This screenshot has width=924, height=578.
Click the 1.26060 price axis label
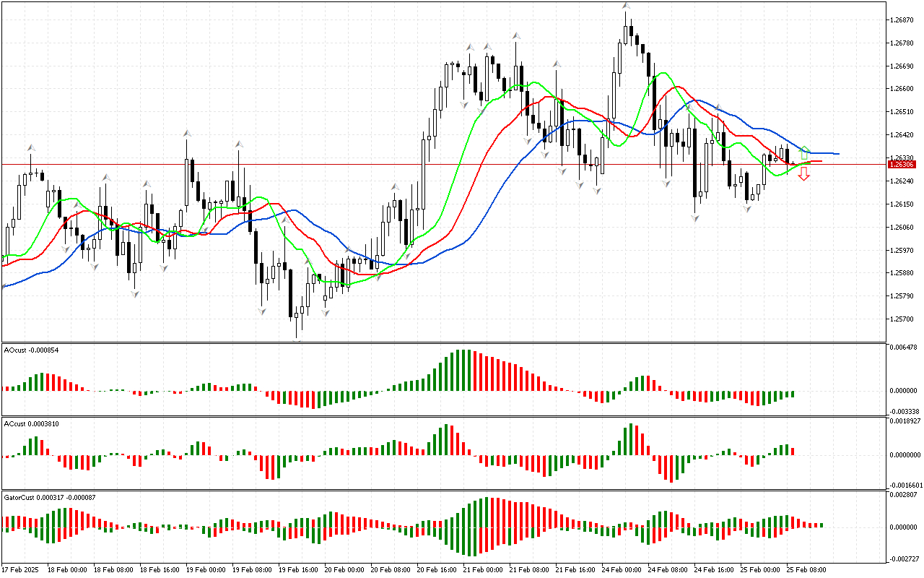point(903,228)
